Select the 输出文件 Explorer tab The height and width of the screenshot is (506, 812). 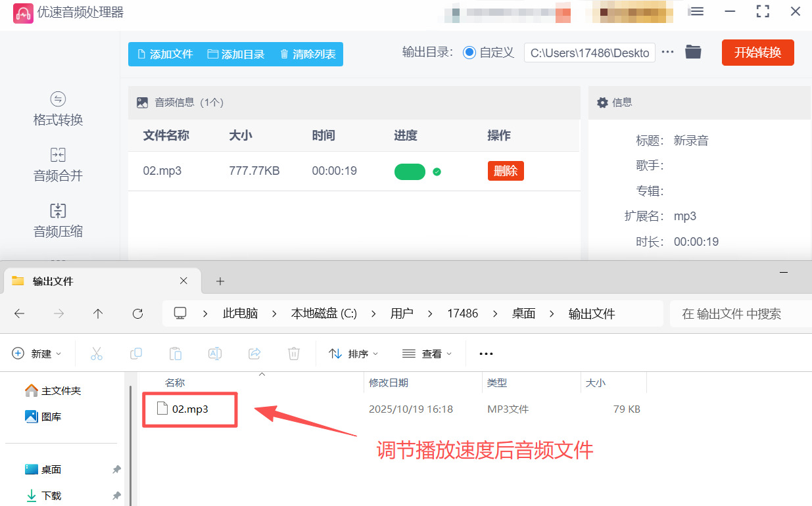click(101, 281)
